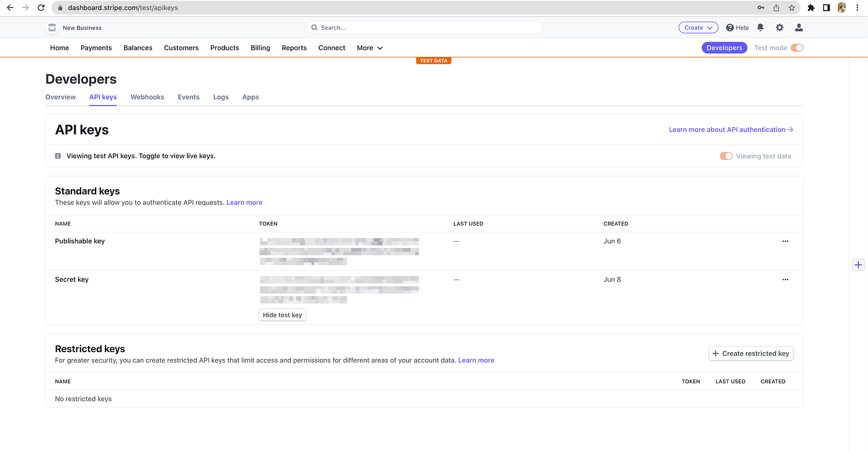This screenshot has width=868, height=452.
Task: Open the Create dropdown
Action: point(698,28)
